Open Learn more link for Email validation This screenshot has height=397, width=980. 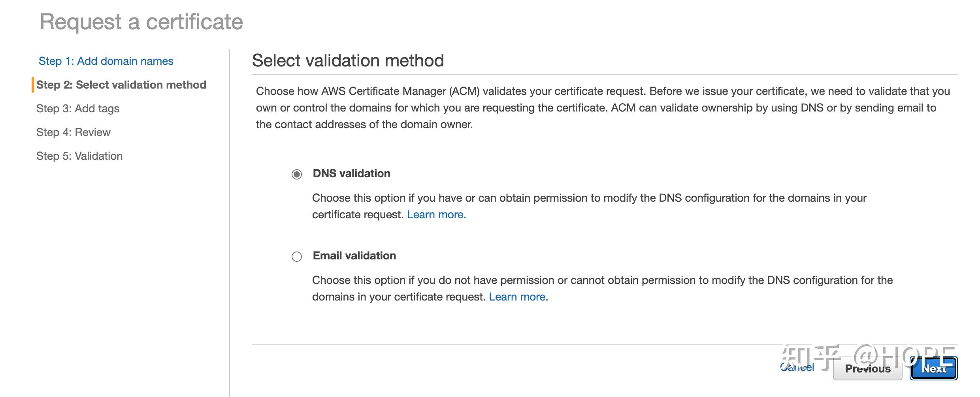(x=518, y=297)
